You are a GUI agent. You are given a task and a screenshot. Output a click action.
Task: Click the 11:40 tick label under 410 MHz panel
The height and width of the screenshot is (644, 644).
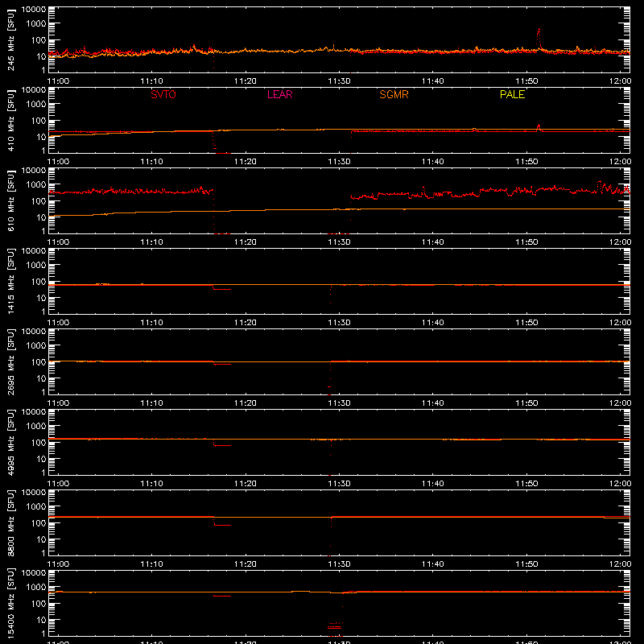432,162
